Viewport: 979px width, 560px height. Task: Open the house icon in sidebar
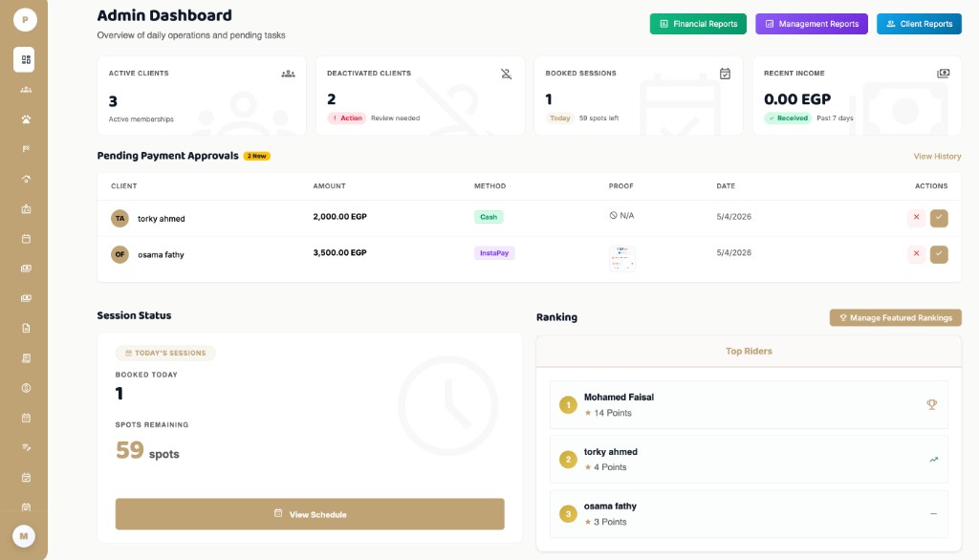tap(26, 179)
